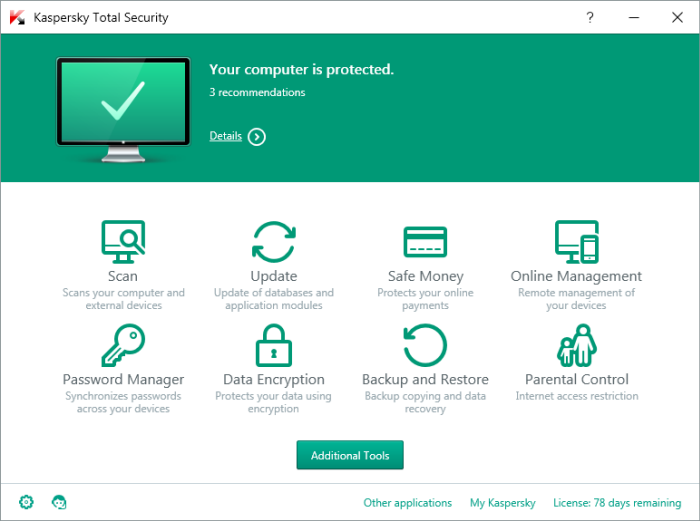The width and height of the screenshot is (700, 521).
Task: Open the Safe Money credit card icon
Action: 425,242
